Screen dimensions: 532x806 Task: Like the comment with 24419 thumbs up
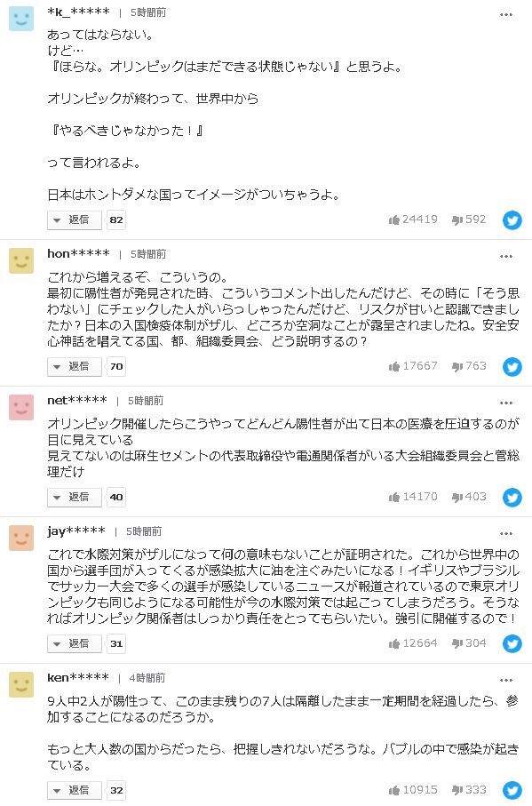413,219
